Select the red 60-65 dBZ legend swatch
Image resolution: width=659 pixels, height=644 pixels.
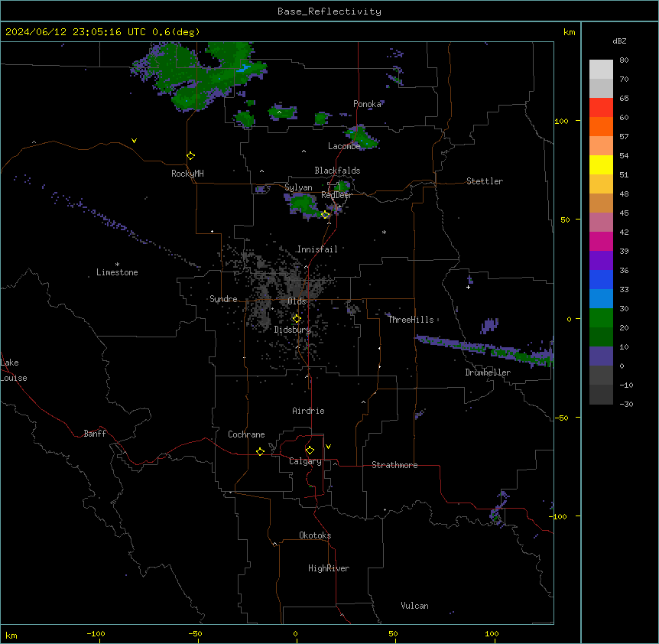(x=601, y=108)
